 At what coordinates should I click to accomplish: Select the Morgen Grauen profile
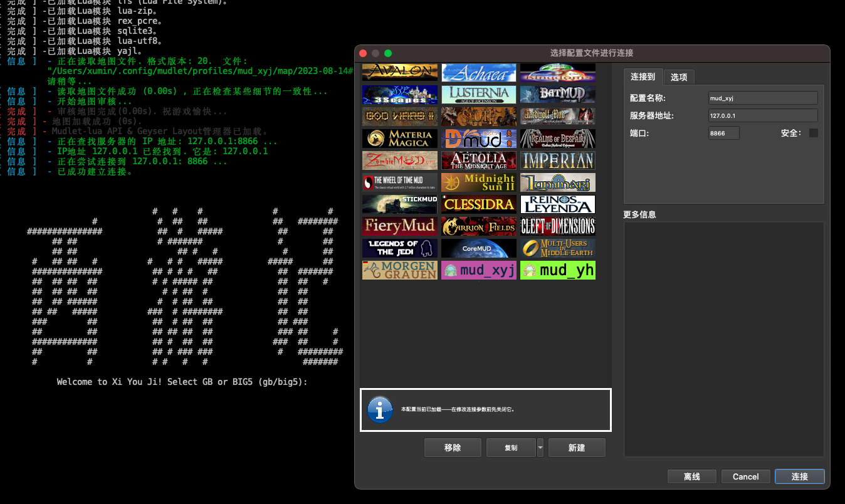tap(400, 270)
